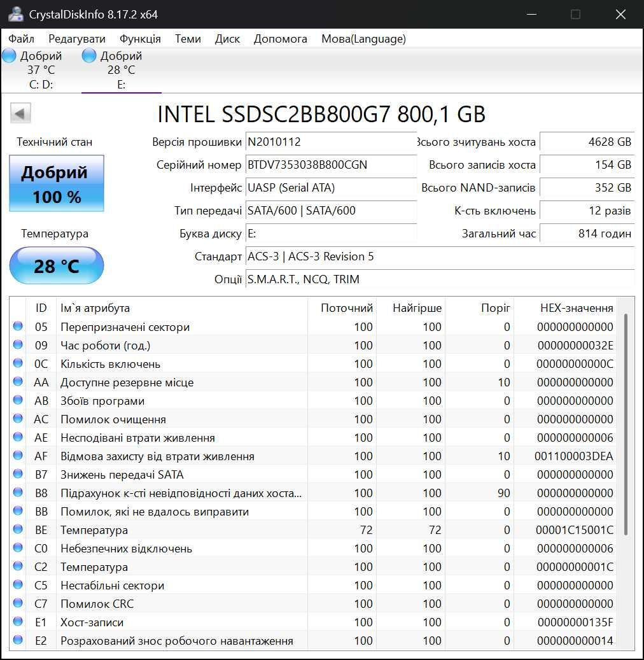
Task: Click the attribute table vertical scrollbar thumb
Action: 626,425
